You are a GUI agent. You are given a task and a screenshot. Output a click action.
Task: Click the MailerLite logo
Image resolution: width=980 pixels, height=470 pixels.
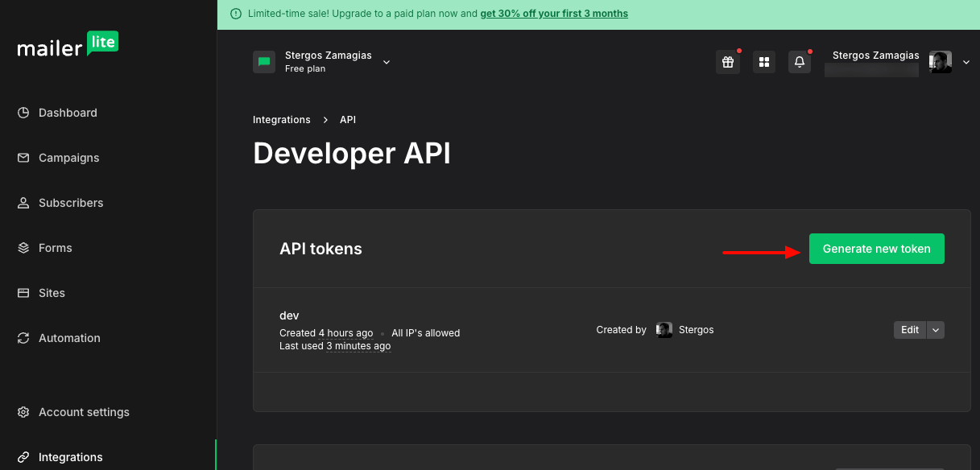point(68,46)
